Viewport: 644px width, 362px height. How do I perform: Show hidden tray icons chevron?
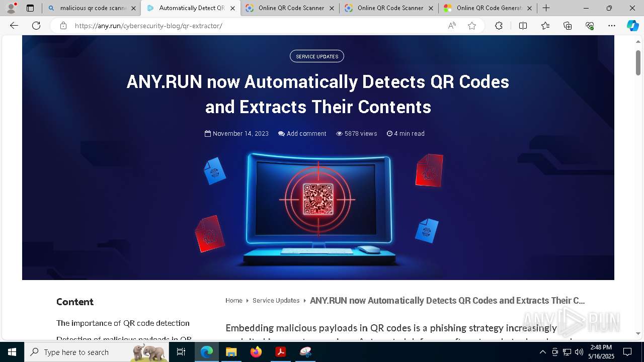point(542,352)
